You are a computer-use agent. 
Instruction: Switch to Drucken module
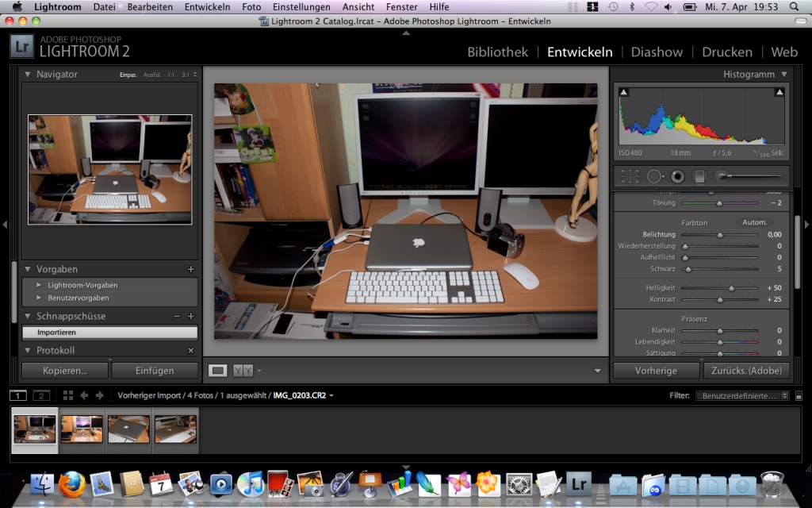coord(727,52)
